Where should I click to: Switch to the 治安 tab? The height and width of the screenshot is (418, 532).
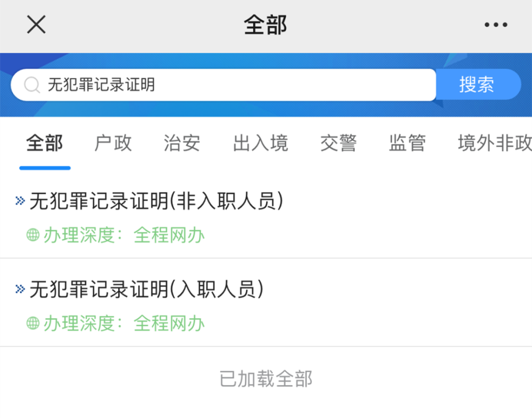(x=182, y=143)
